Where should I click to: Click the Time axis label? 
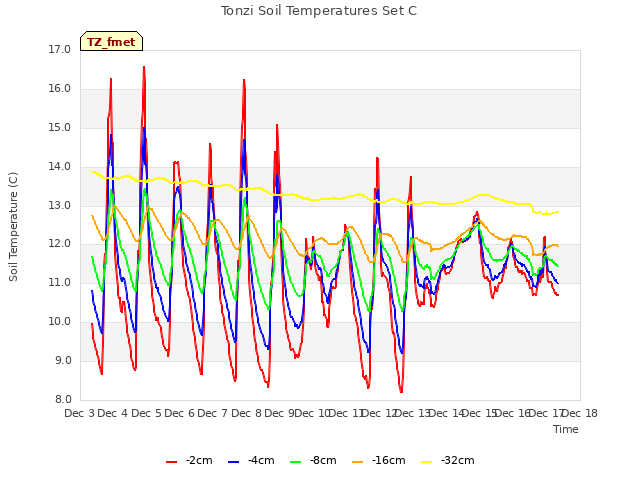pyautogui.click(x=566, y=429)
